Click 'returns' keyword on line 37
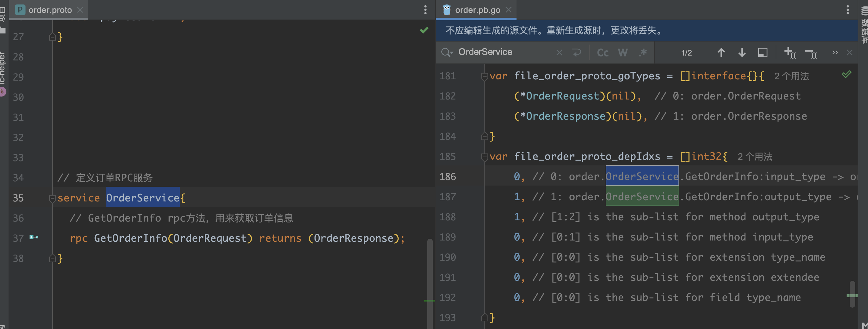Screen dimensions: 868x329 280,238
